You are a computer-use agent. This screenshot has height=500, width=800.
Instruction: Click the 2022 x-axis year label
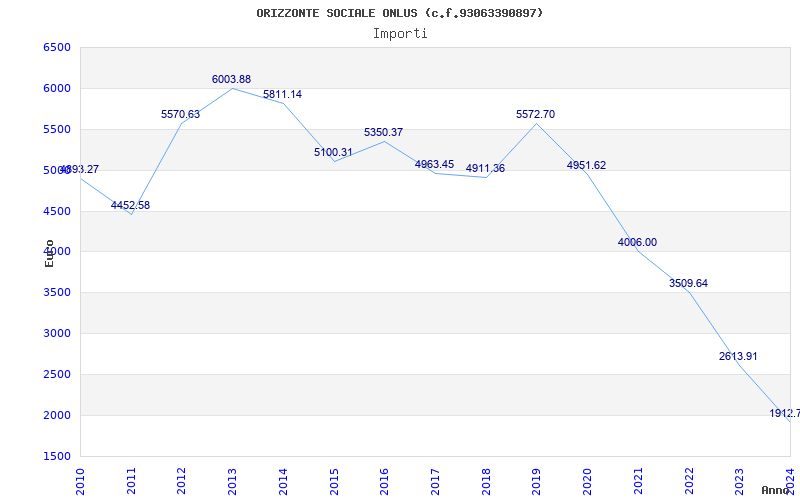[x=689, y=481]
